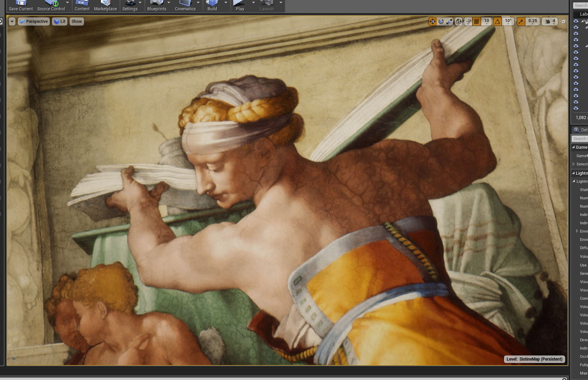
Task: Click Play to start the level
Action: [x=240, y=6]
